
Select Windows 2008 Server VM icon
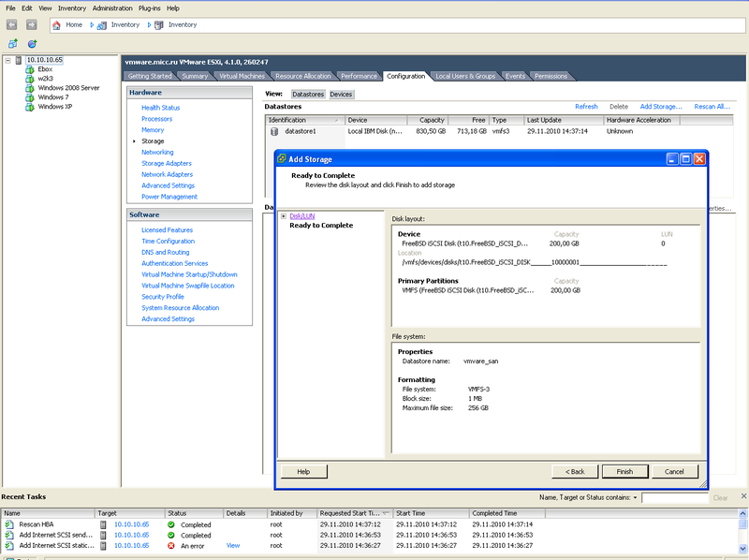tap(30, 88)
